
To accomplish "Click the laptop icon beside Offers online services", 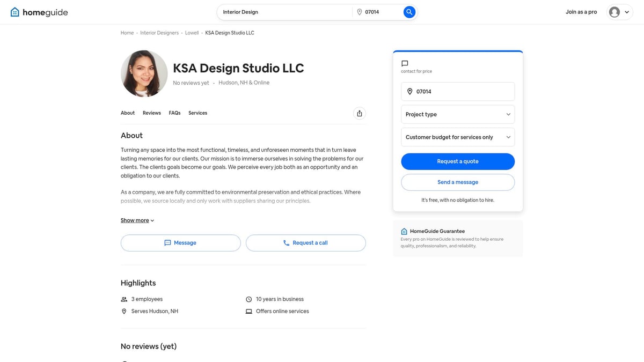I will pos(248,311).
